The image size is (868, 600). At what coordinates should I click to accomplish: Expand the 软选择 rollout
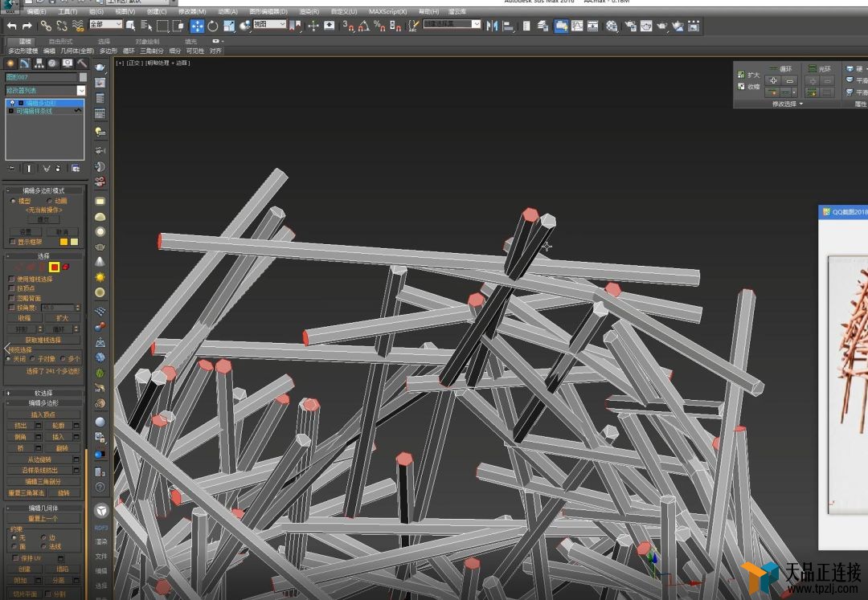[43, 394]
